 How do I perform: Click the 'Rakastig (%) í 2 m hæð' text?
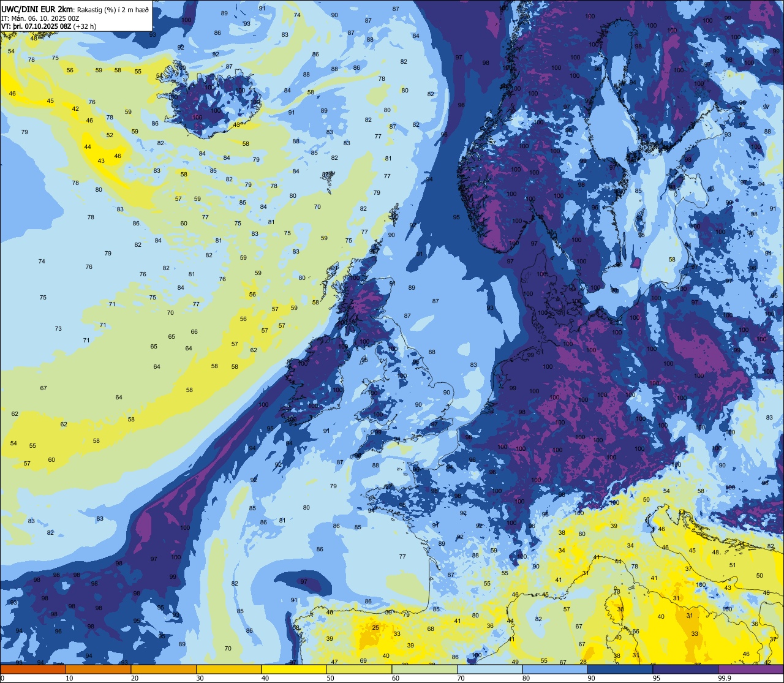(x=113, y=10)
